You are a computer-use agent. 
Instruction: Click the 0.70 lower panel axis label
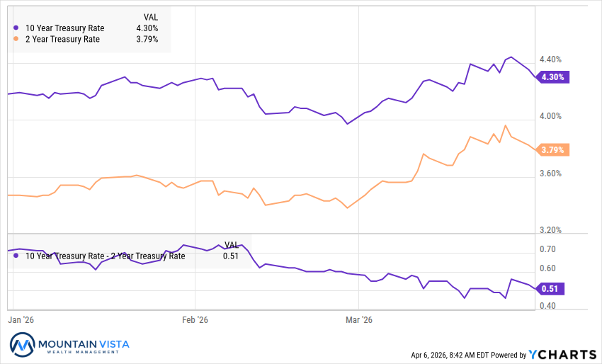coord(547,249)
